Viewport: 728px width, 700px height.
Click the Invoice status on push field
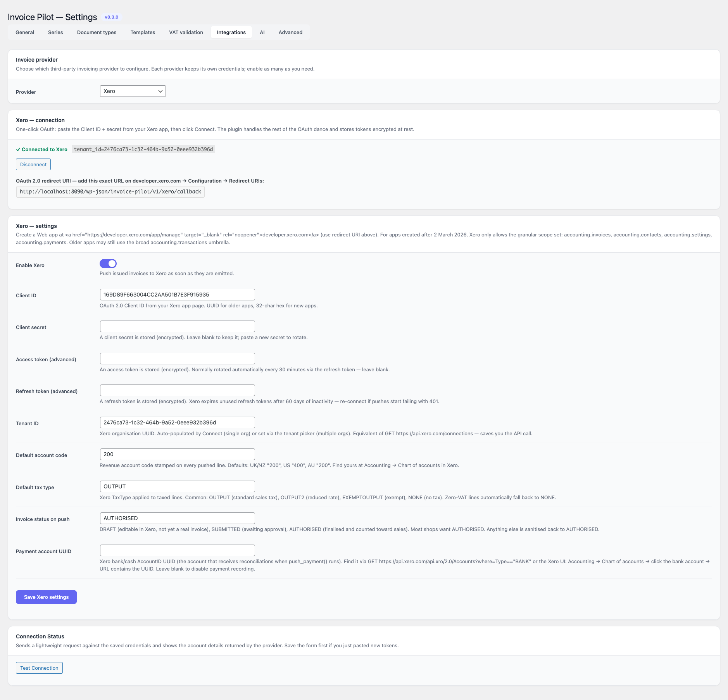pos(178,518)
